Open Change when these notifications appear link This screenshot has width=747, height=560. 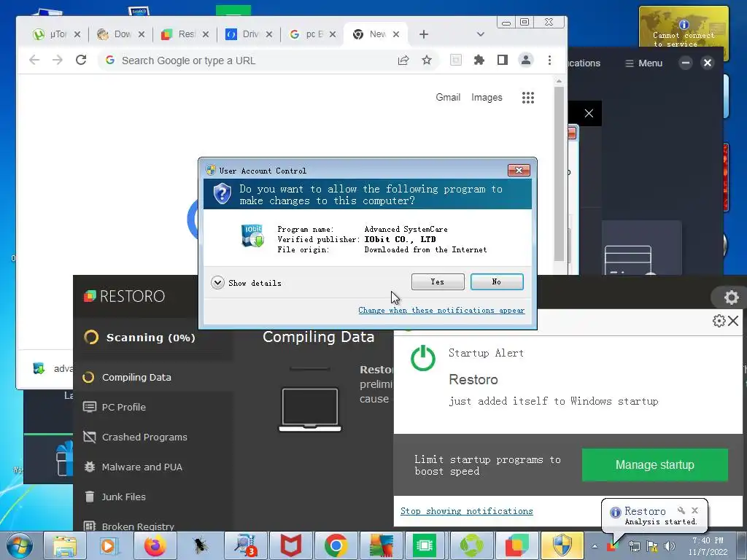coord(441,310)
